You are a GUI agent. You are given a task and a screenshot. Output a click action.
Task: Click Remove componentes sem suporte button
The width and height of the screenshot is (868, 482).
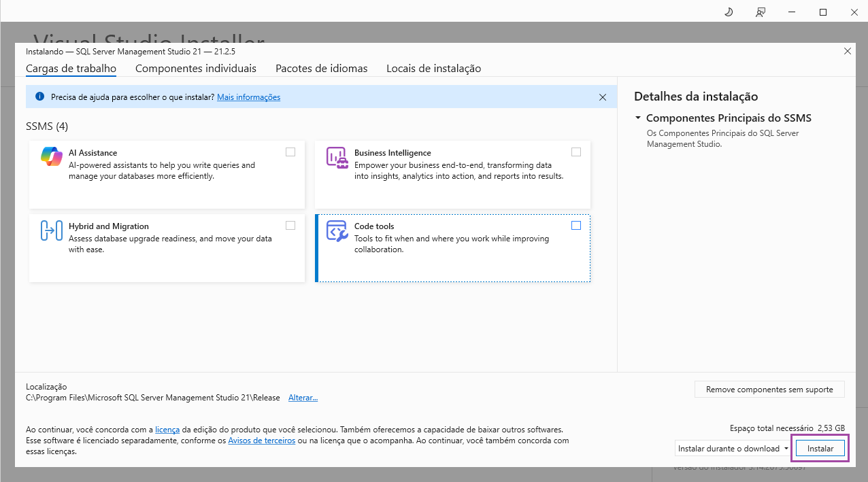pyautogui.click(x=769, y=390)
